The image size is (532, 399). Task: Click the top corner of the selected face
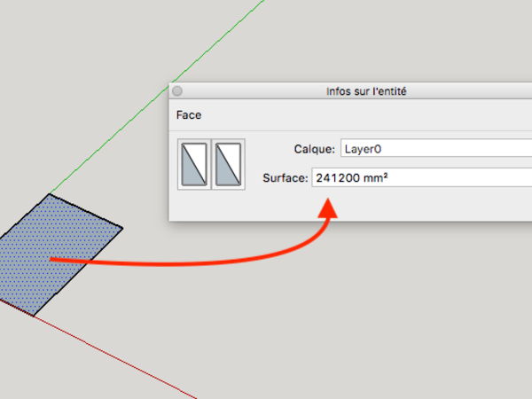pyautogui.click(x=50, y=194)
